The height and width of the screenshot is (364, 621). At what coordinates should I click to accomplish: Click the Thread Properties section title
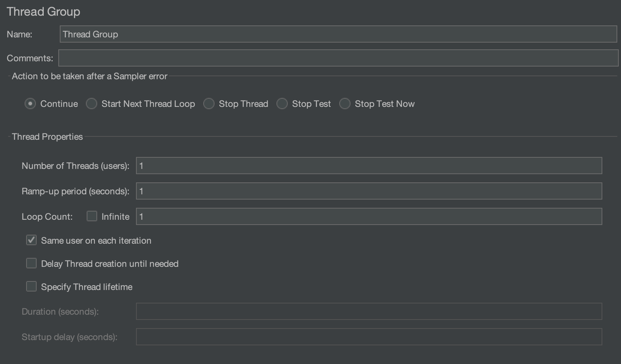[47, 136]
